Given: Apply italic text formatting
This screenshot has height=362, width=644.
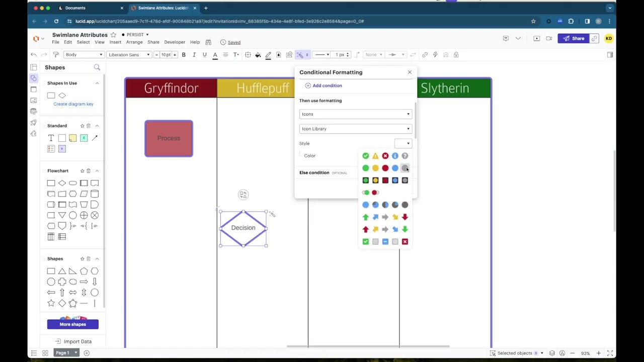Looking at the screenshot, I should 194,55.
